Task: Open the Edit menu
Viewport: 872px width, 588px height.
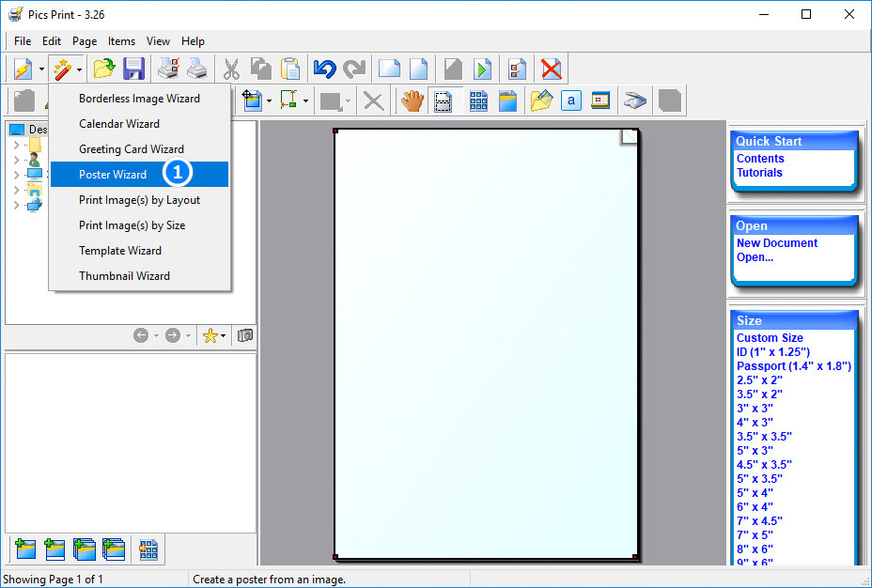Action: (51, 41)
